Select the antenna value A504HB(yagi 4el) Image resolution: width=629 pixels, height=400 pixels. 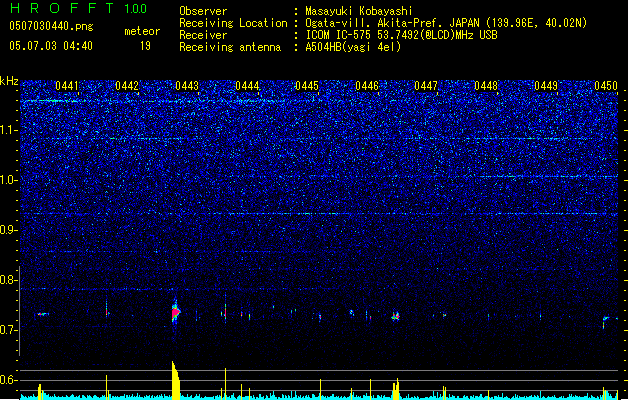coord(353,47)
